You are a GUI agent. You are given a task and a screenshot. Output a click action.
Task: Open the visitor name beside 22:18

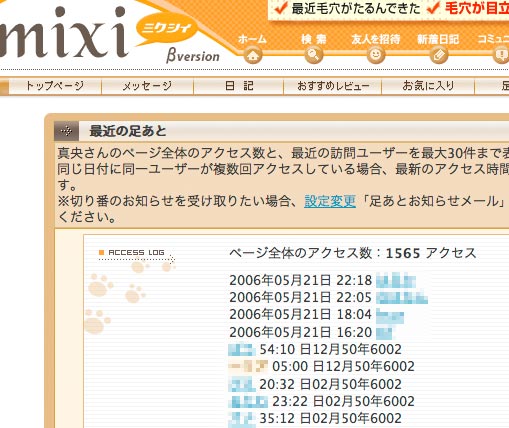pyautogui.click(x=396, y=280)
